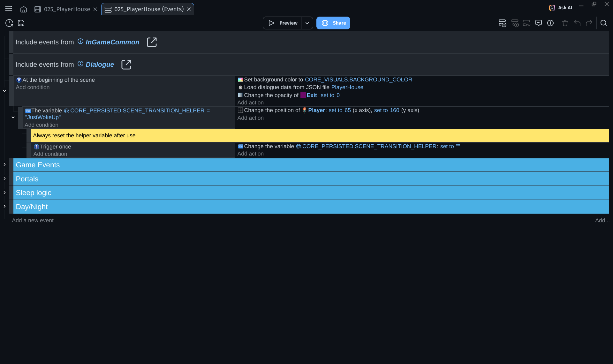The height and width of the screenshot is (364, 613).
Task: Open InGameCommon external events link icon
Action: [152, 42]
